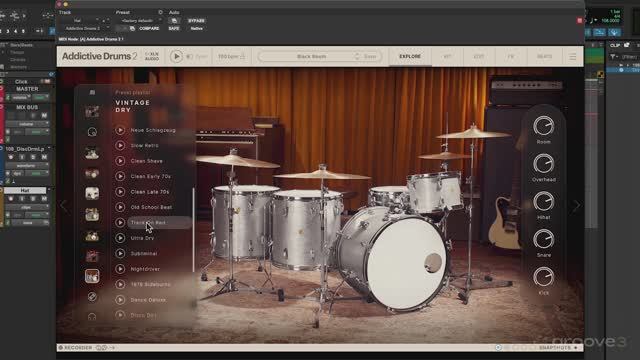Screen dimensions: 640x360
Task: Preview the Clean Shave preset
Action: click(120, 161)
